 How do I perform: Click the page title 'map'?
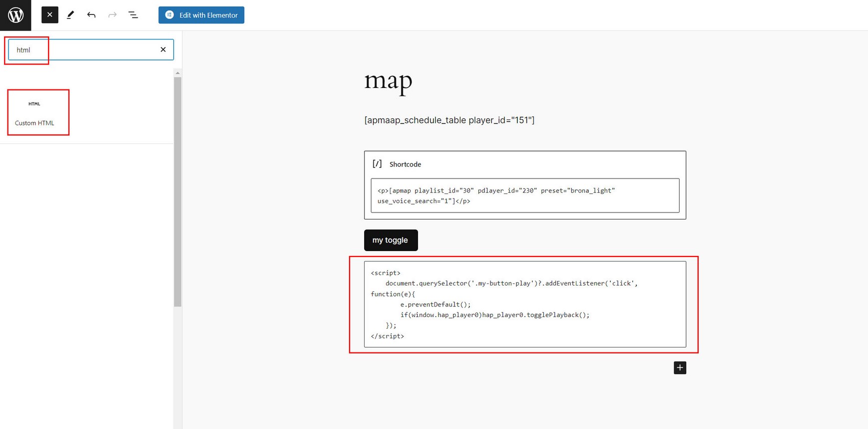pyautogui.click(x=388, y=80)
